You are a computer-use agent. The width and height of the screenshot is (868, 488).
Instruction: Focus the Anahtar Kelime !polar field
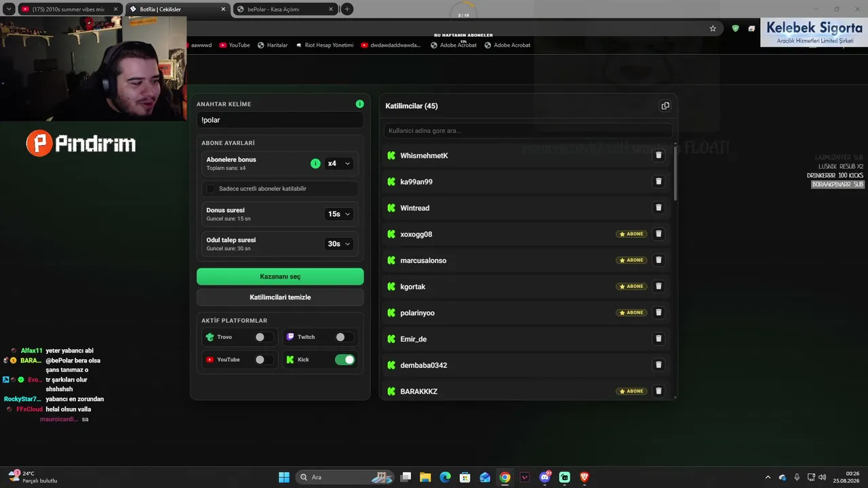pyautogui.click(x=280, y=120)
